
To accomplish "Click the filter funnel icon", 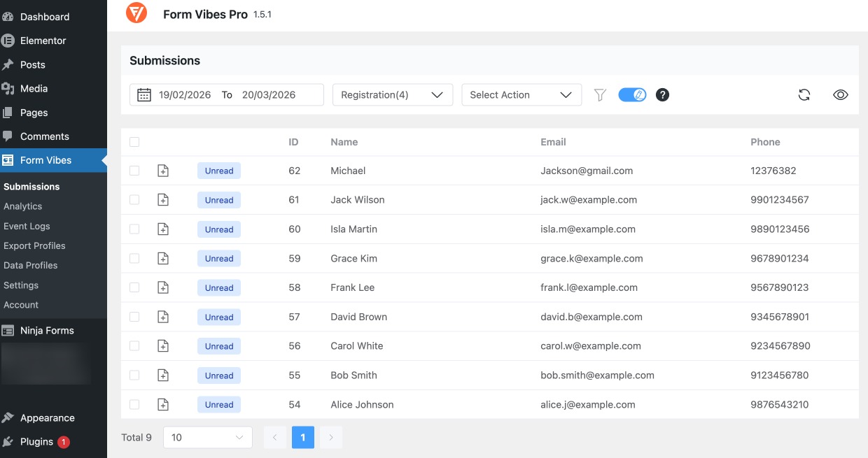I will point(600,94).
